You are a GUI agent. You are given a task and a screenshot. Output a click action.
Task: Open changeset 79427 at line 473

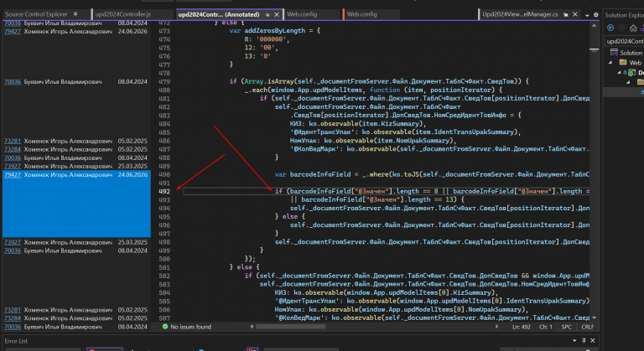coord(13,31)
